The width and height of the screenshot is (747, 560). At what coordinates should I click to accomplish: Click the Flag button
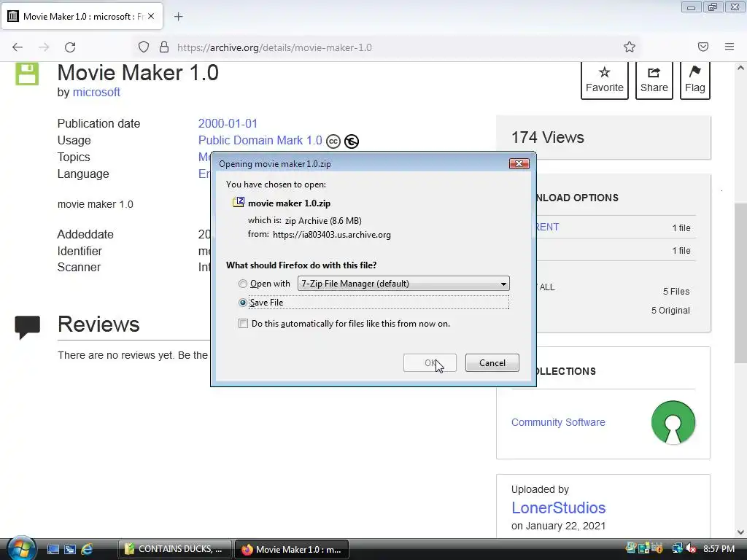click(x=695, y=79)
